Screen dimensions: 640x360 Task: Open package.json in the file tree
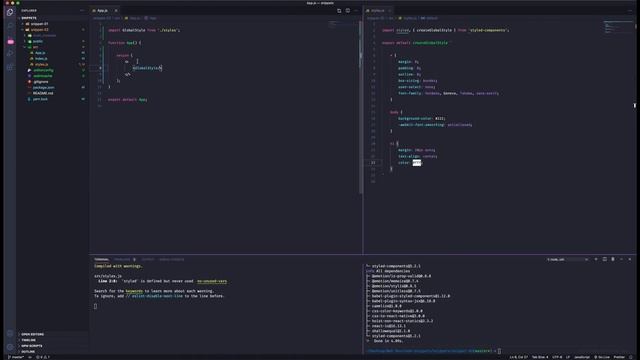(43, 87)
